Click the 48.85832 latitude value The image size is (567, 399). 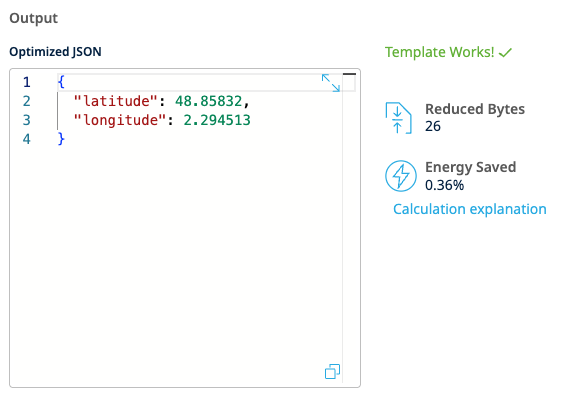click(x=209, y=101)
